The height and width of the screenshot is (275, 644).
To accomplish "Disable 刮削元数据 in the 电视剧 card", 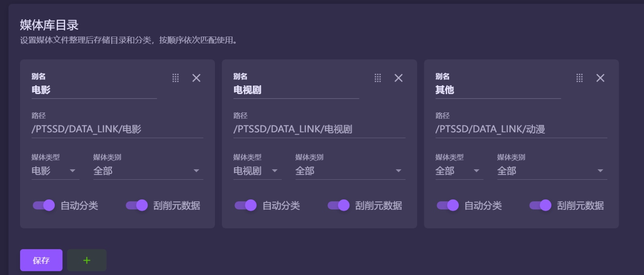I will click(x=339, y=205).
